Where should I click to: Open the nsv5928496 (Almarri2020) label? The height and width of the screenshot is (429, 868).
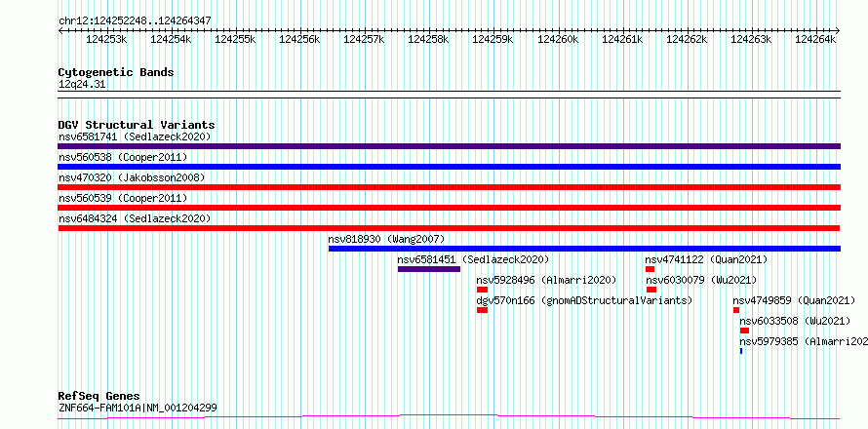click(x=546, y=280)
